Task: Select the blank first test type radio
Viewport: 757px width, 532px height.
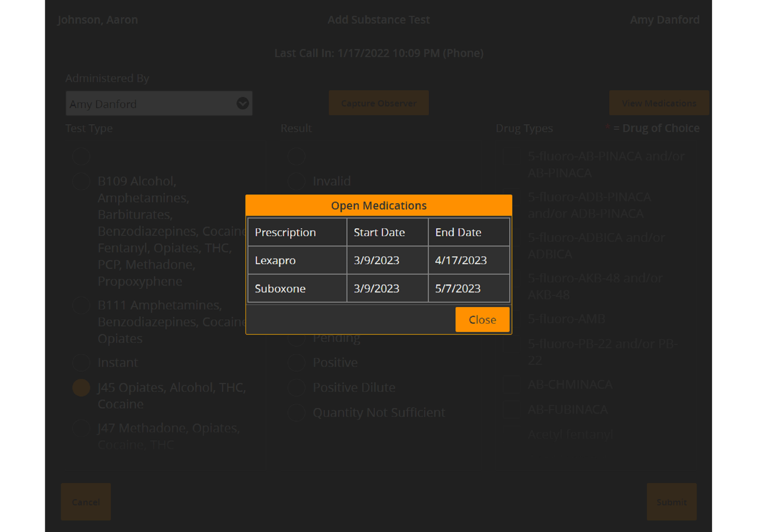Action: [81, 156]
